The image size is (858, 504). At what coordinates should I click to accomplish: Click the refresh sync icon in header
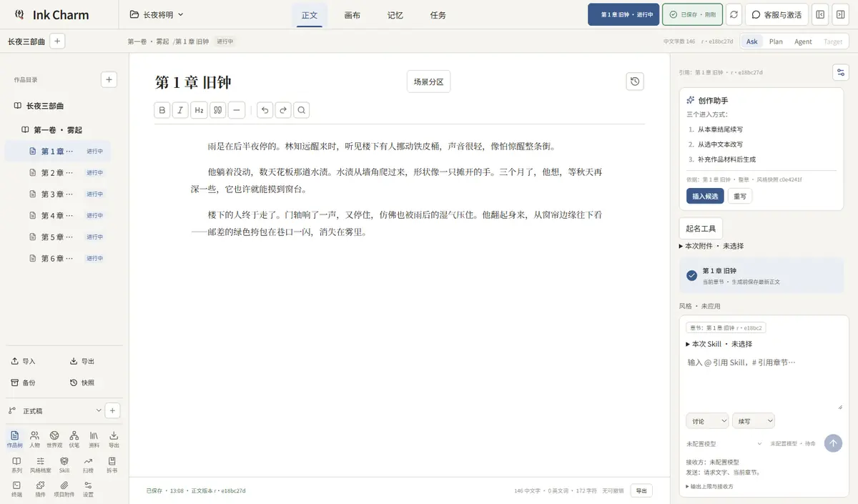pos(734,14)
